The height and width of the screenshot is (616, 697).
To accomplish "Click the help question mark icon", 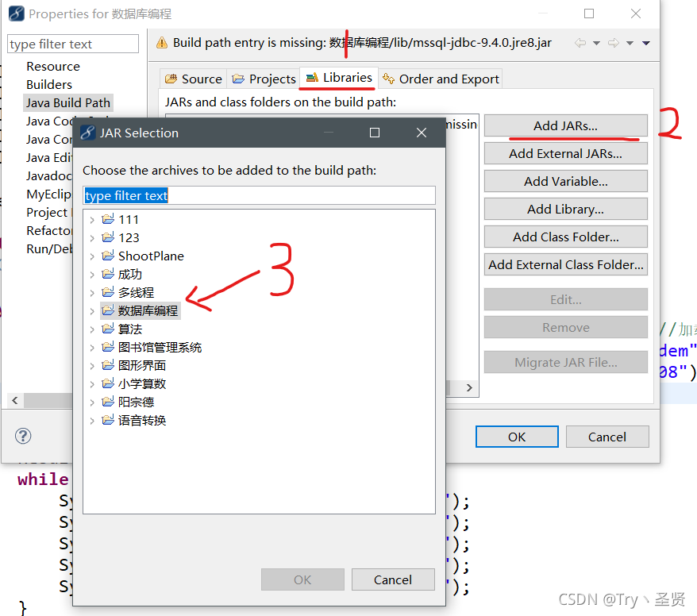I will click(23, 436).
